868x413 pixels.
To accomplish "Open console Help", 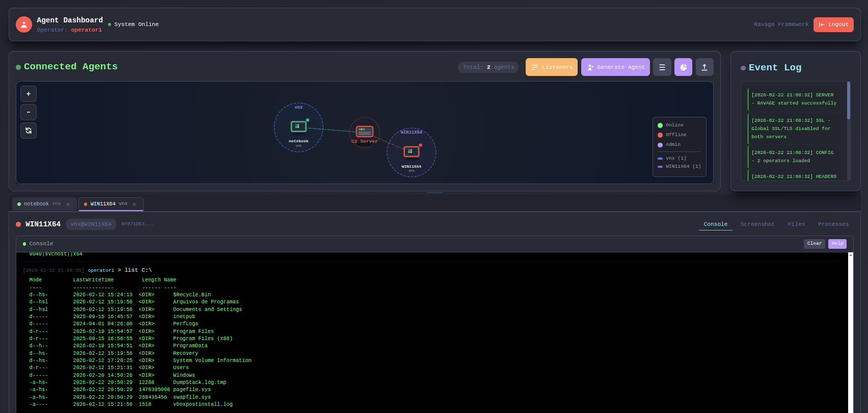I will (x=837, y=244).
